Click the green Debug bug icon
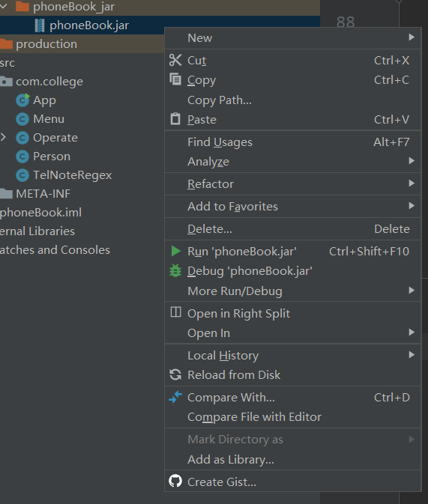This screenshot has height=504, width=428. tap(175, 270)
